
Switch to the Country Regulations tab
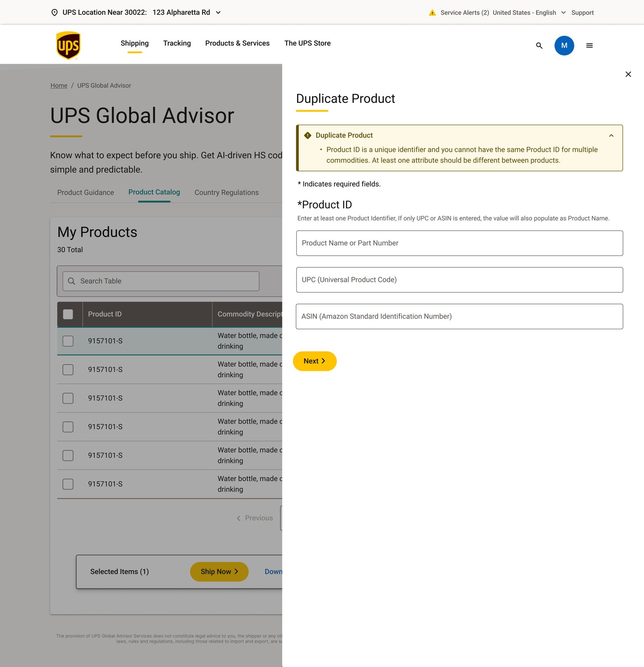227,192
